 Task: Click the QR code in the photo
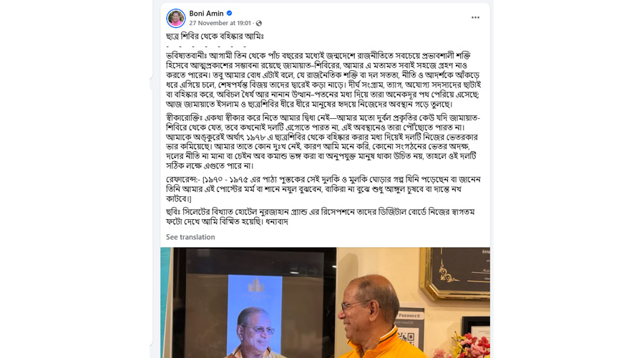click(x=408, y=338)
